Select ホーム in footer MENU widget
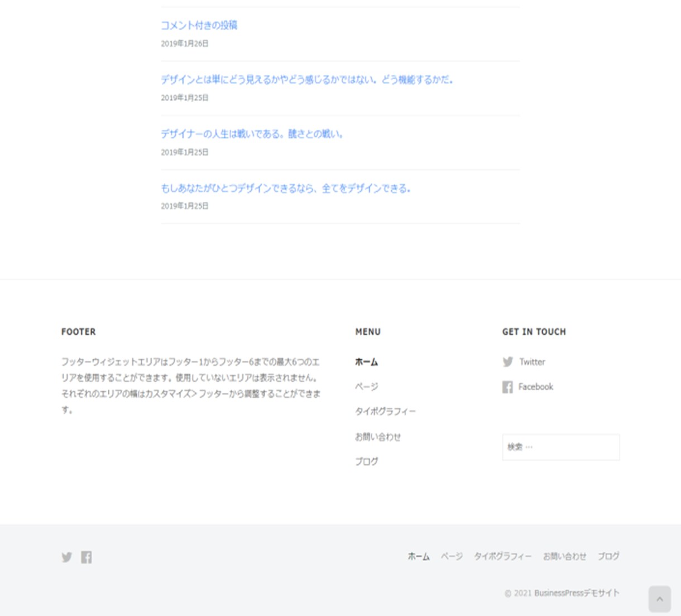The image size is (681, 616). 366,362
